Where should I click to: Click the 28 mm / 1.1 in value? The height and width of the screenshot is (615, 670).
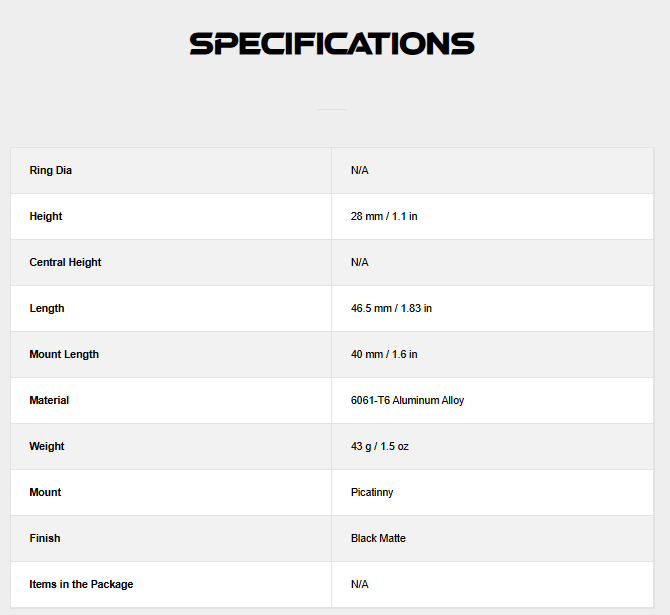[384, 217]
